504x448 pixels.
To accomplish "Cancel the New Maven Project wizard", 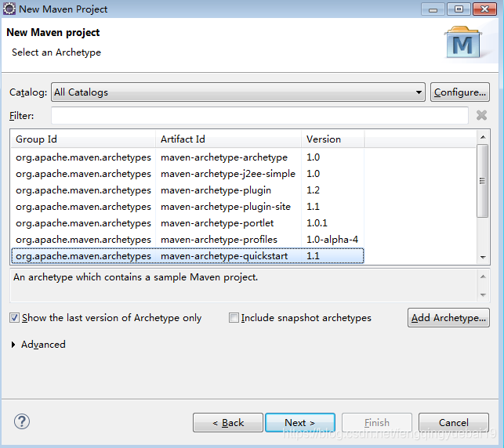I will tap(454, 423).
